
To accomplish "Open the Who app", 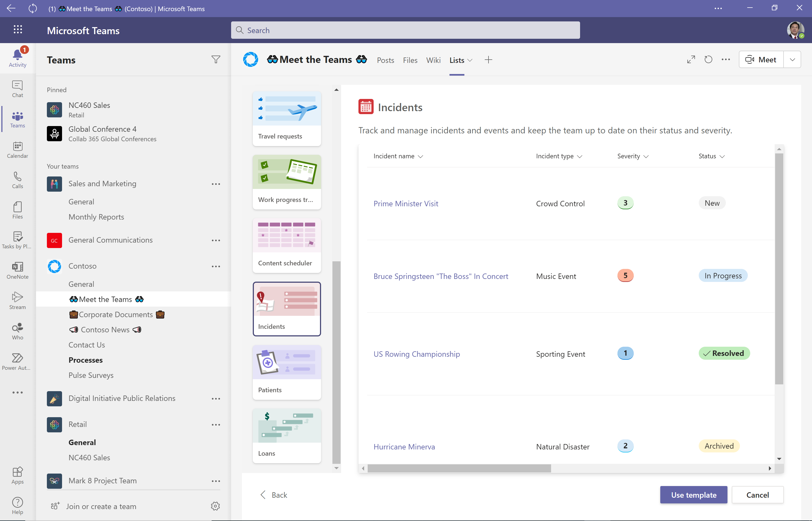I will 18,332.
